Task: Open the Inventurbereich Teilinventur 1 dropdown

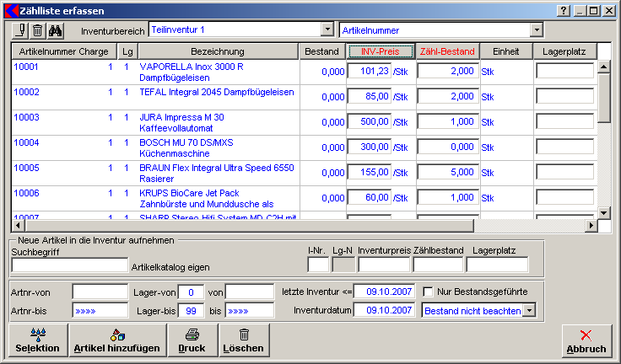Action: tap(328, 29)
